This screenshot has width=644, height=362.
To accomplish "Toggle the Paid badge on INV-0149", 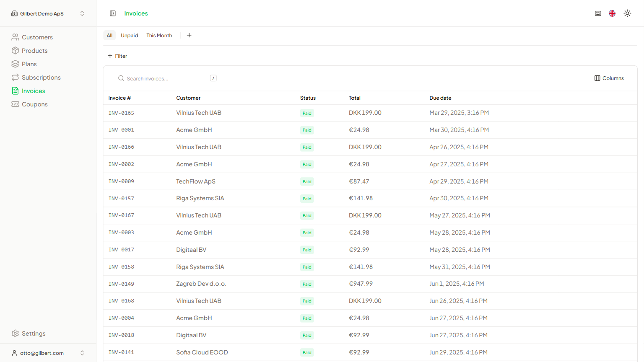I will [306, 284].
